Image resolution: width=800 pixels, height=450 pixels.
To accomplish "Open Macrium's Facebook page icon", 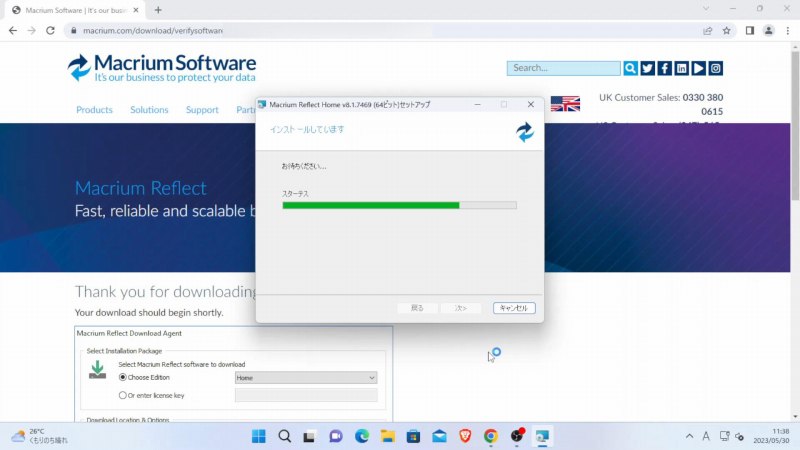I will (664, 68).
